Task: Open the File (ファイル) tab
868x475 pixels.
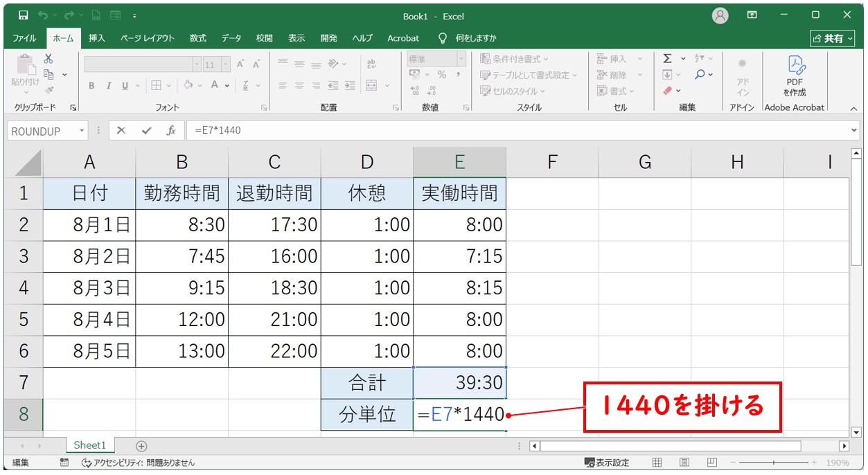Action: (25, 38)
